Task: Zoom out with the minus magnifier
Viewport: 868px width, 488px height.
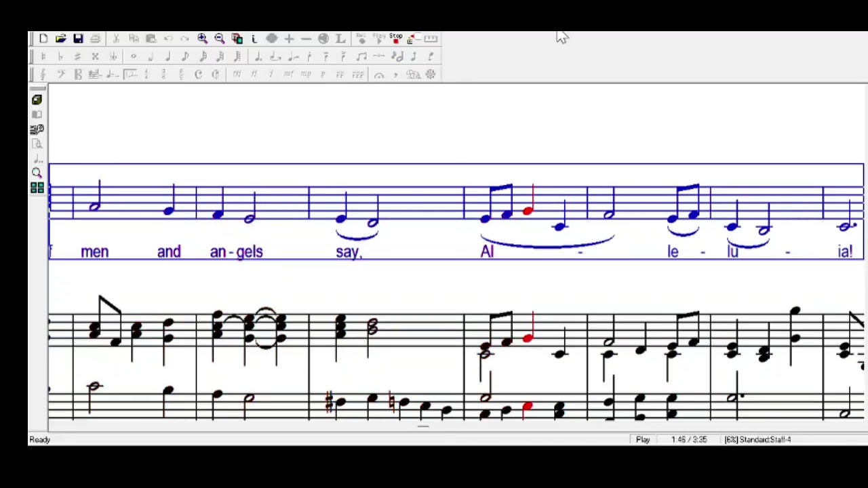Action: coord(220,39)
